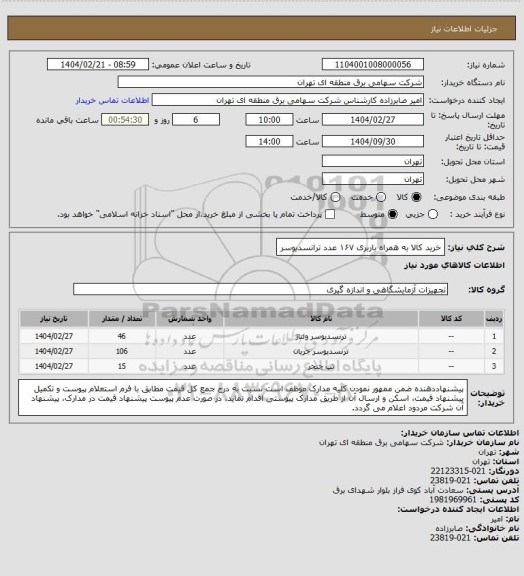Viewport: 524px width, 576px height.
Task: Choose the متوسط purchase type radio
Action: click(393, 214)
